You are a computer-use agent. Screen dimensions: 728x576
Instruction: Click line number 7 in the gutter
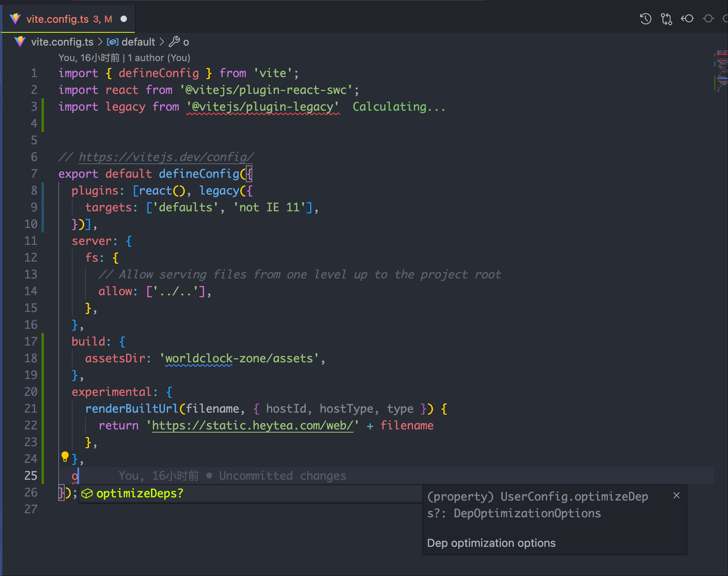(34, 174)
